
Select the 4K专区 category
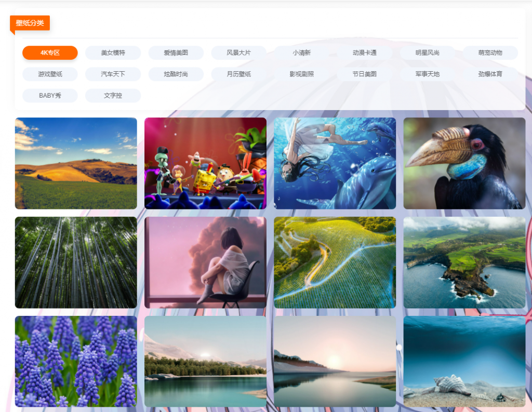pyautogui.click(x=50, y=52)
